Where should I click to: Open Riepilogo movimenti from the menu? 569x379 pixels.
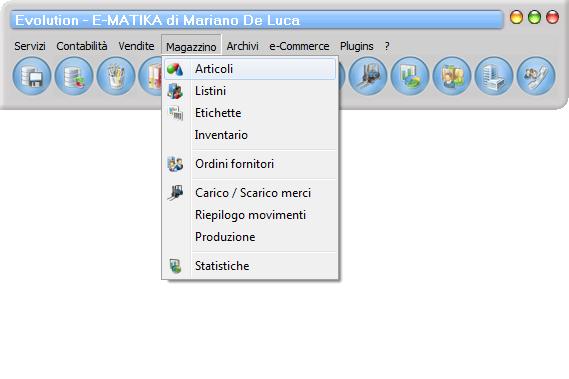coord(250,215)
